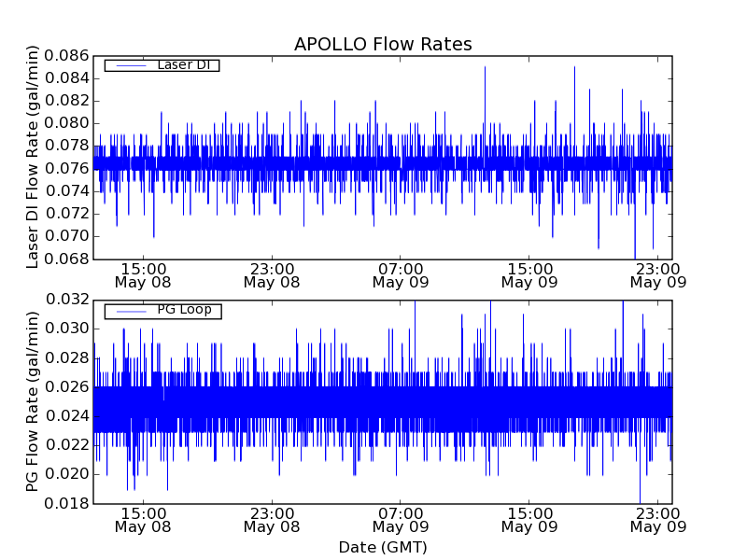Click top plot's 23:00 May 09 tick label

[658, 274]
